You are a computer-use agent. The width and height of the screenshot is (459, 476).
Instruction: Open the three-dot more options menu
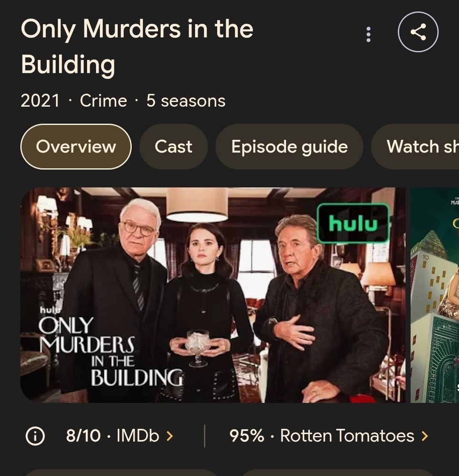(x=369, y=34)
